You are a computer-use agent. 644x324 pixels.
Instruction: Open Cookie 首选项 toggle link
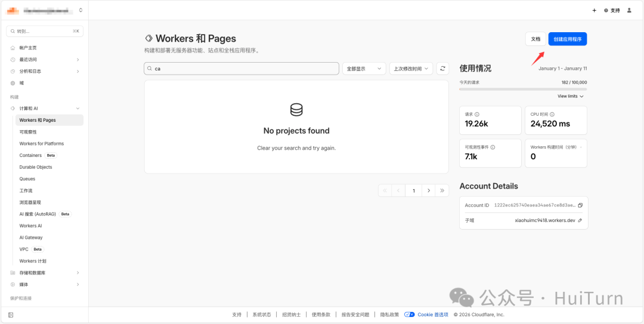426,314
